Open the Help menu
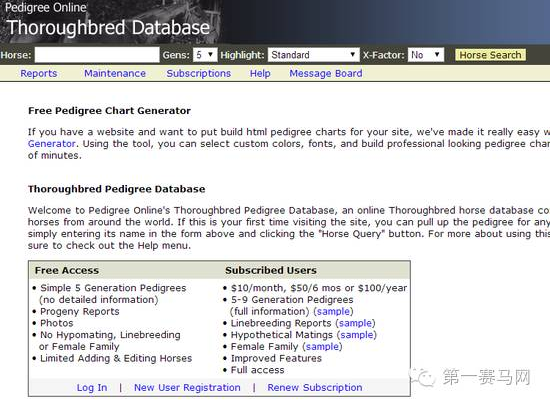 pos(260,73)
